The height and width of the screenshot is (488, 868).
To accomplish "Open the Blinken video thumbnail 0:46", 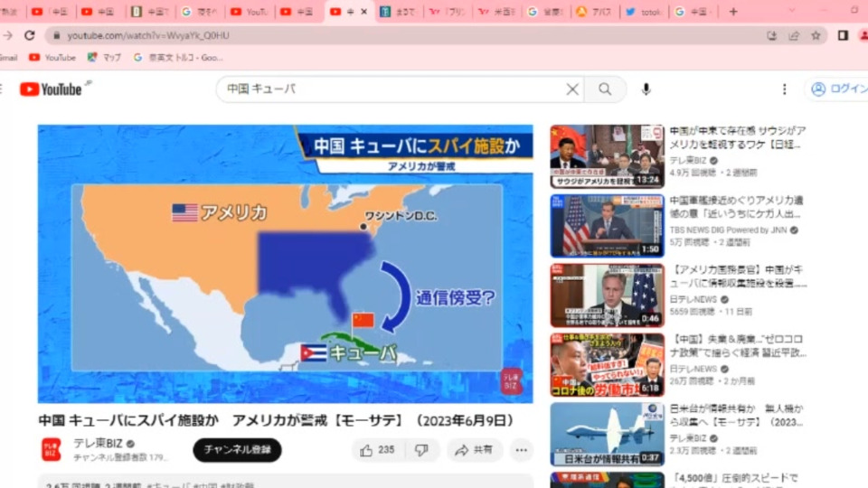I will coord(608,296).
